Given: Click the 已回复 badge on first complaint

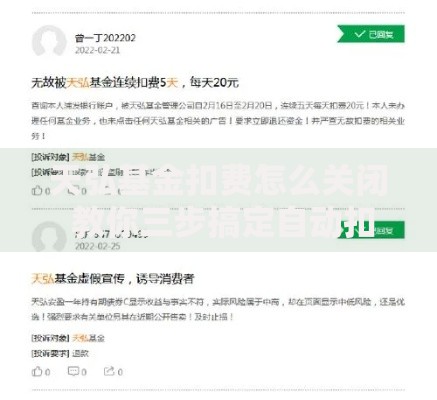Looking at the screenshot, I should pos(371,34).
